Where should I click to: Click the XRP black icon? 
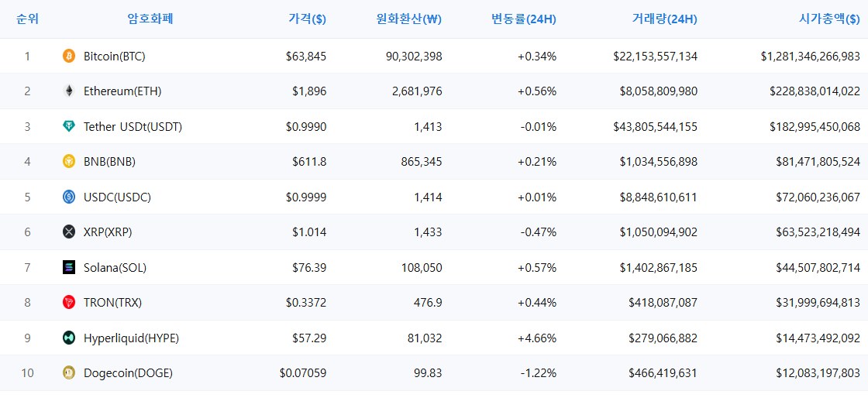69,232
